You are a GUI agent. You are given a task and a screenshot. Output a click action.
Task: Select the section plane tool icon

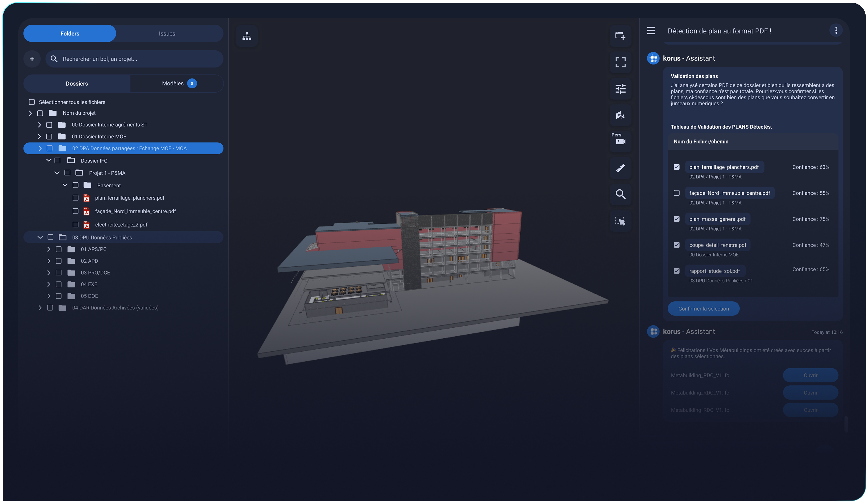620,115
